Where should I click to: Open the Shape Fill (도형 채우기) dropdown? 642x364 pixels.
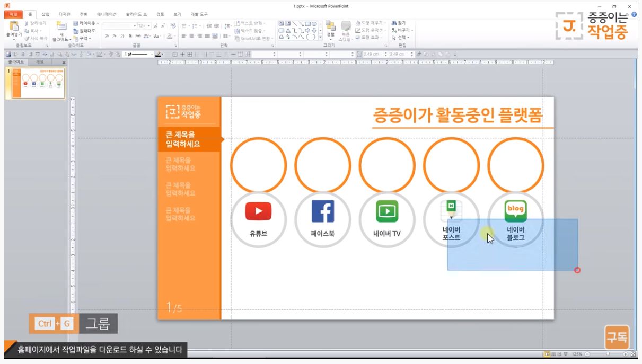370,23
